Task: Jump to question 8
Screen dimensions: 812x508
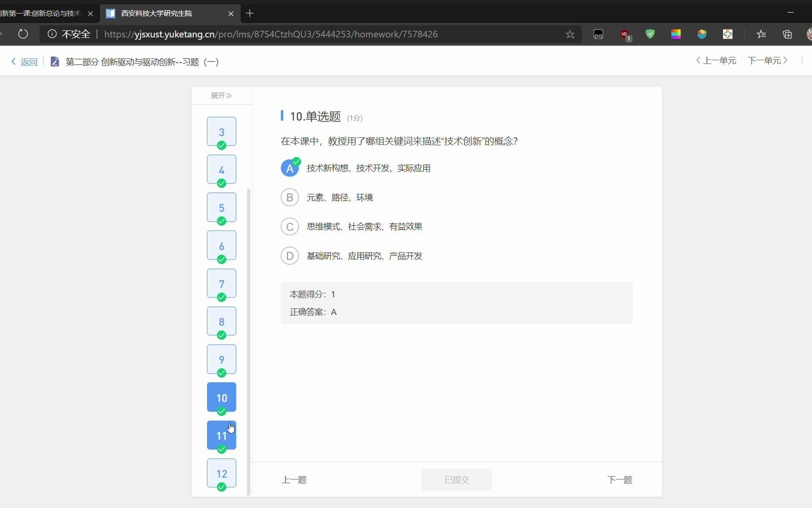Action: tap(222, 322)
